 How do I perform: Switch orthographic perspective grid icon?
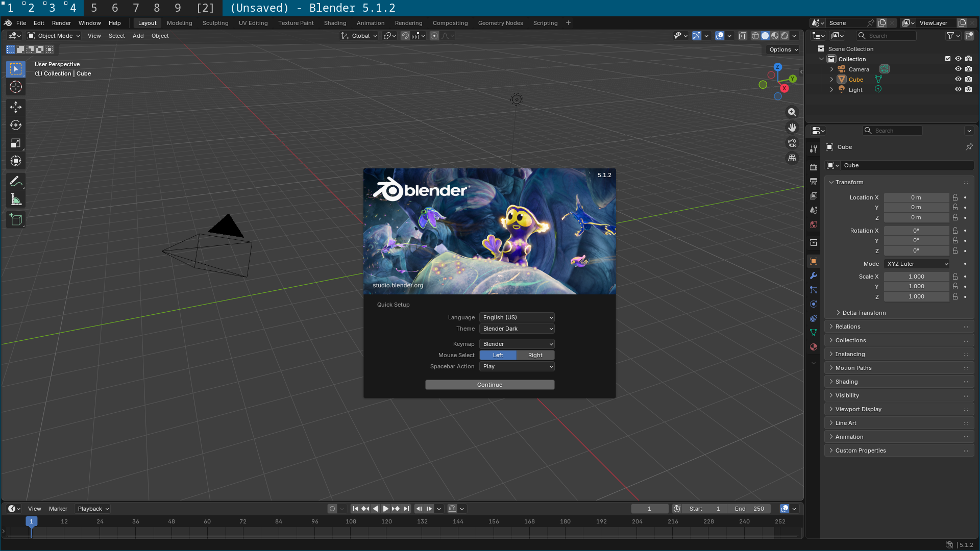(792, 158)
